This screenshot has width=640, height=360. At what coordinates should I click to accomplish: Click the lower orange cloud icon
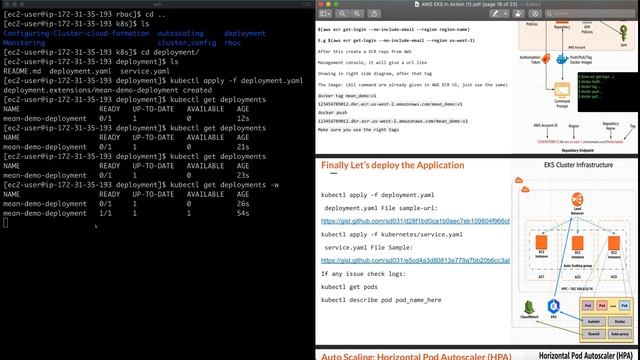coord(525,189)
